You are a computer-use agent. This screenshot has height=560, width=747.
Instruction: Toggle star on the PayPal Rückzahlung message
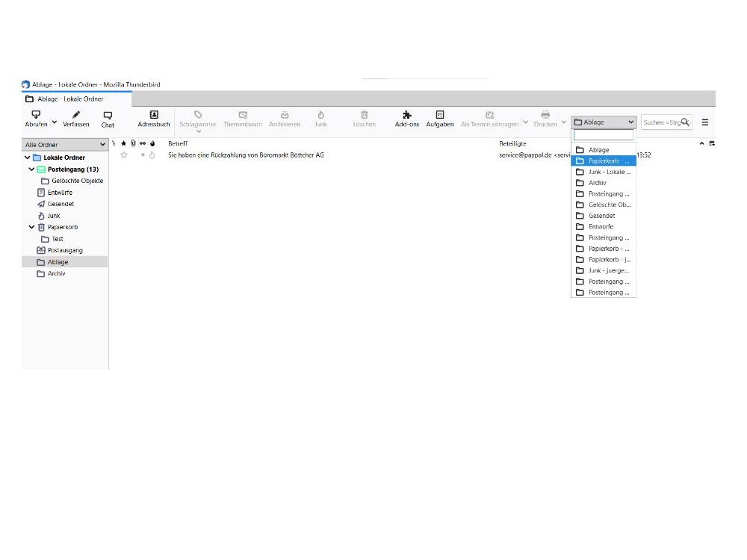click(x=124, y=155)
